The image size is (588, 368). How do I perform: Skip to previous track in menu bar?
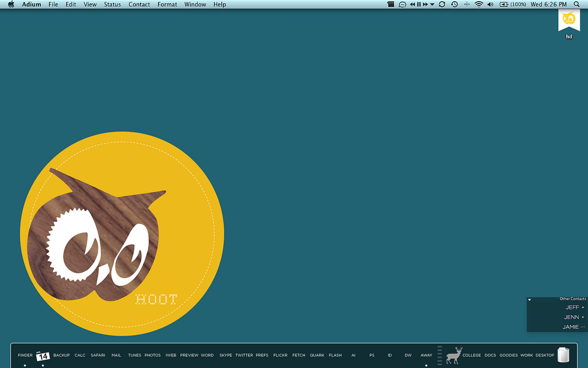(412, 5)
